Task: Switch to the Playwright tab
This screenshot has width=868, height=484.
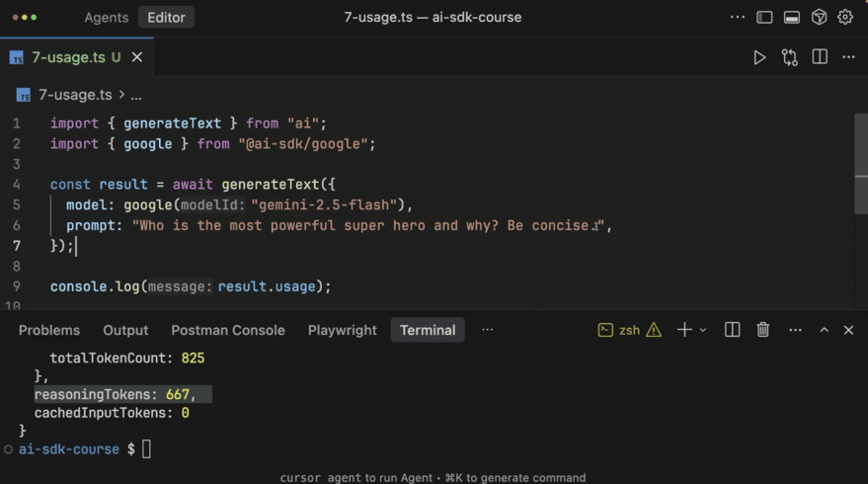Action: [x=342, y=330]
